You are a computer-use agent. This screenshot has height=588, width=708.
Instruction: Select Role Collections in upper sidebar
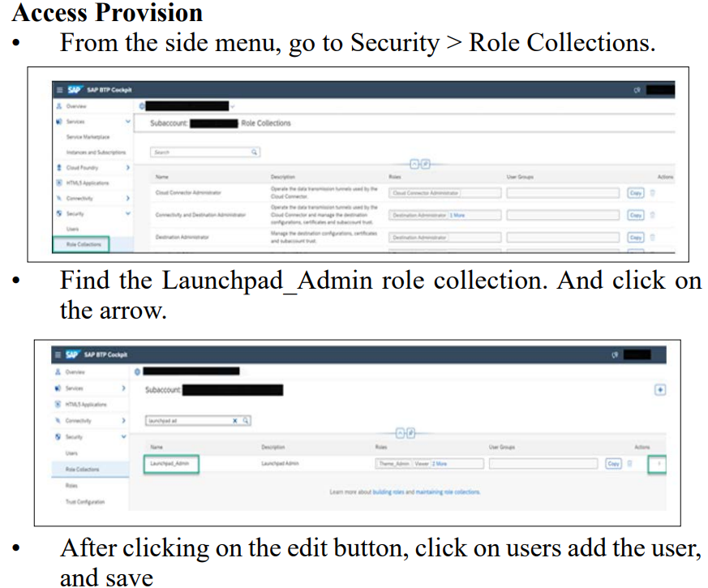(x=84, y=244)
